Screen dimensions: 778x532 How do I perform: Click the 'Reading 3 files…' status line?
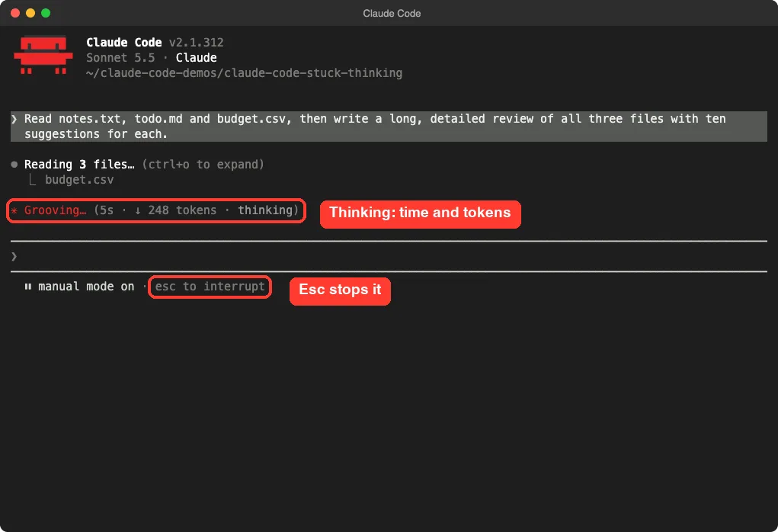[x=79, y=165]
